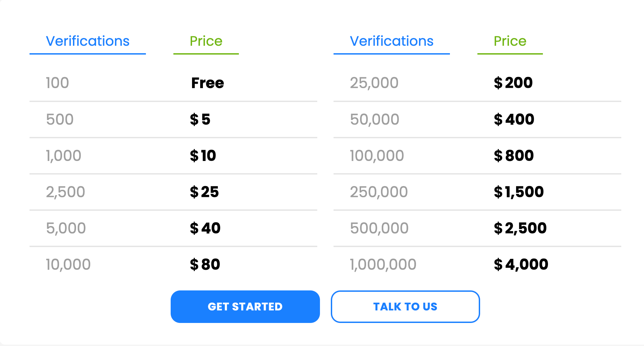Image resolution: width=644 pixels, height=346 pixels.
Task: Click the TALK TO US button
Action: coord(405,306)
